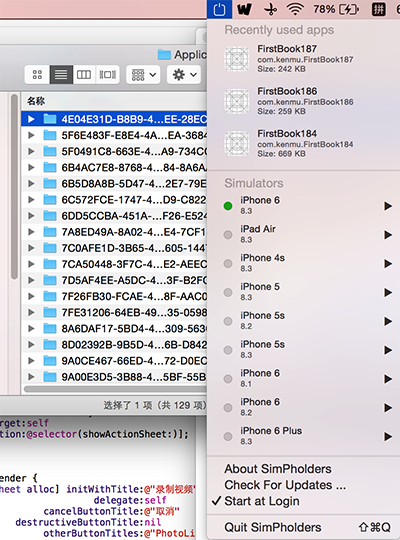The image size is (400, 540).
Task: Expand the iPad Air 8.3 simulator submenu
Action: (x=388, y=235)
